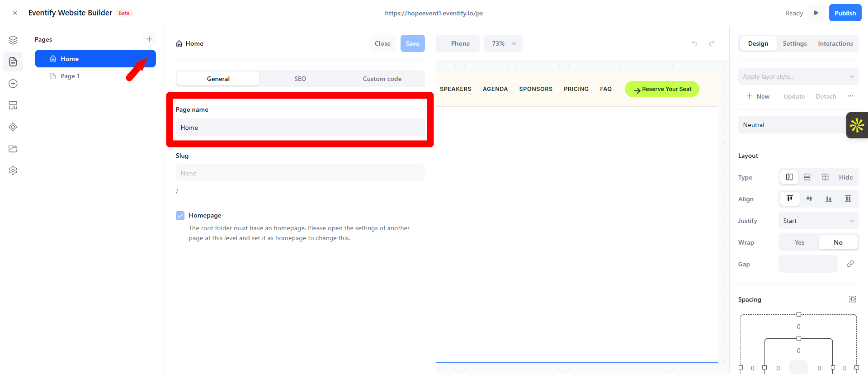This screenshot has width=868, height=374.
Task: Open the Components icon in left sidebar
Action: coord(13,127)
